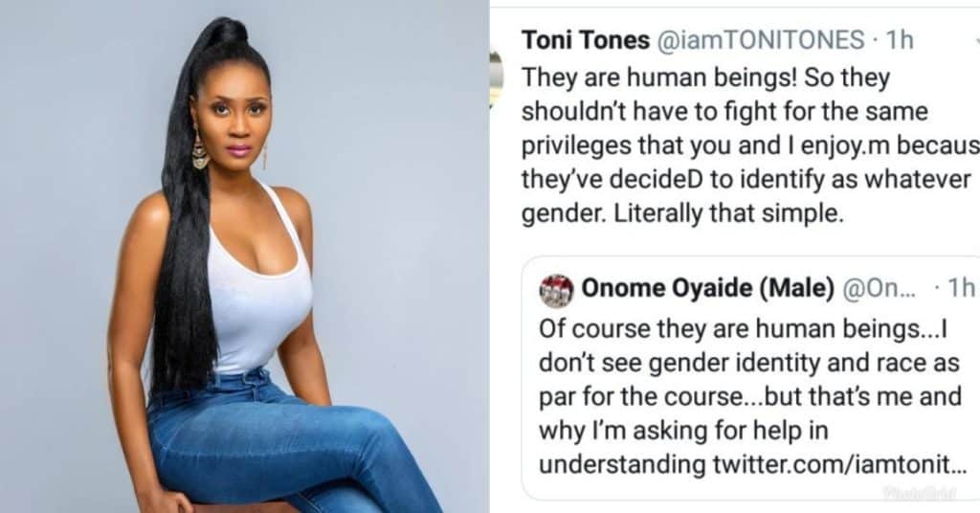This screenshot has height=513, width=980.
Task: Expand tweet options caret beside Toni Tones' timestamp
Action: click(977, 40)
